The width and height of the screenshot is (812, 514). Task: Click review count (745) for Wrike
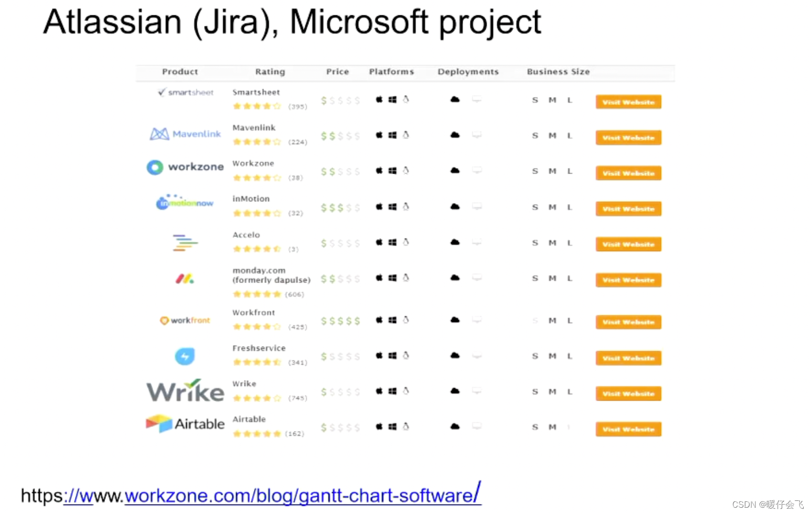click(x=297, y=398)
